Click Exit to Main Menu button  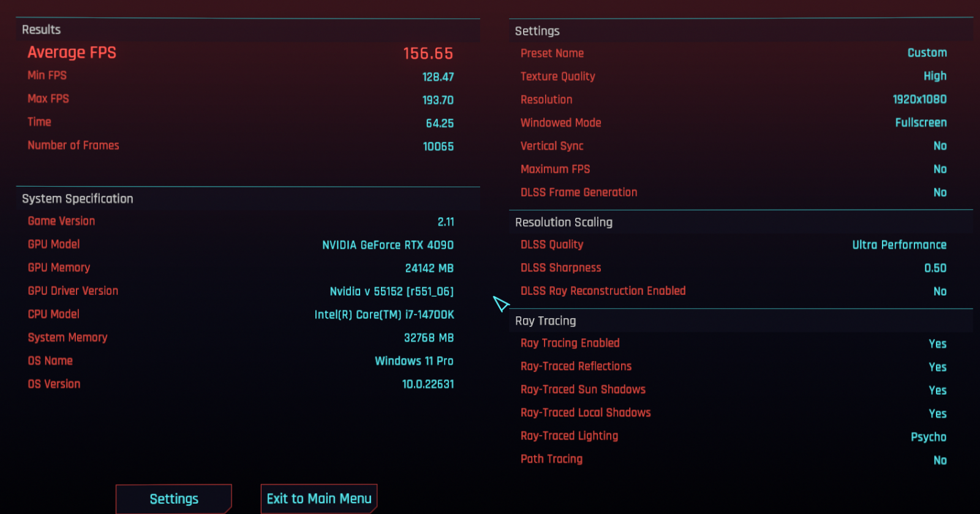click(x=319, y=499)
